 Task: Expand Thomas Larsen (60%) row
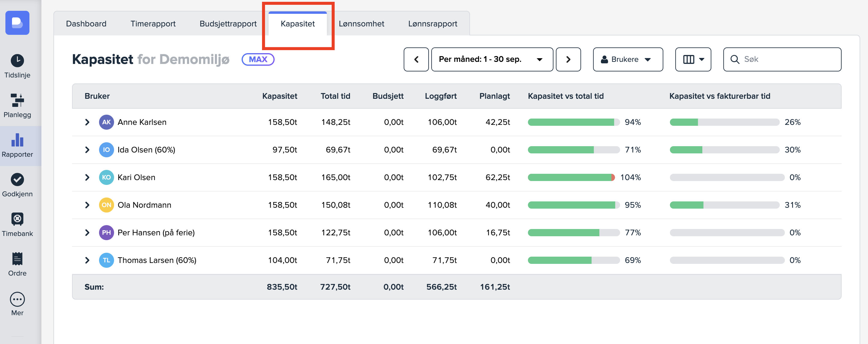pyautogui.click(x=87, y=261)
